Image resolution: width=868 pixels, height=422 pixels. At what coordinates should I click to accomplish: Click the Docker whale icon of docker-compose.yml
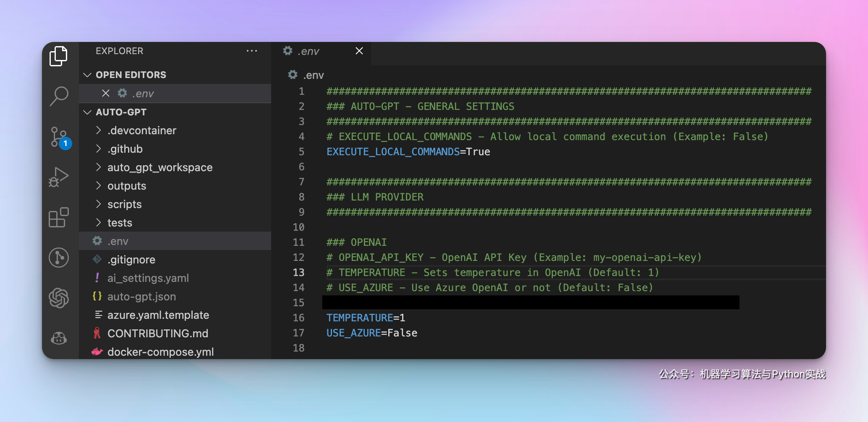(x=97, y=352)
